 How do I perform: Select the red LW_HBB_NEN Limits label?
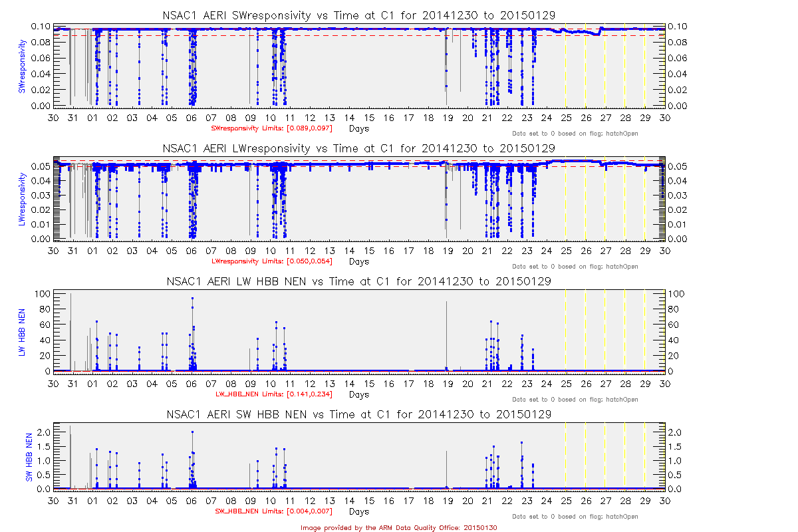point(274,394)
